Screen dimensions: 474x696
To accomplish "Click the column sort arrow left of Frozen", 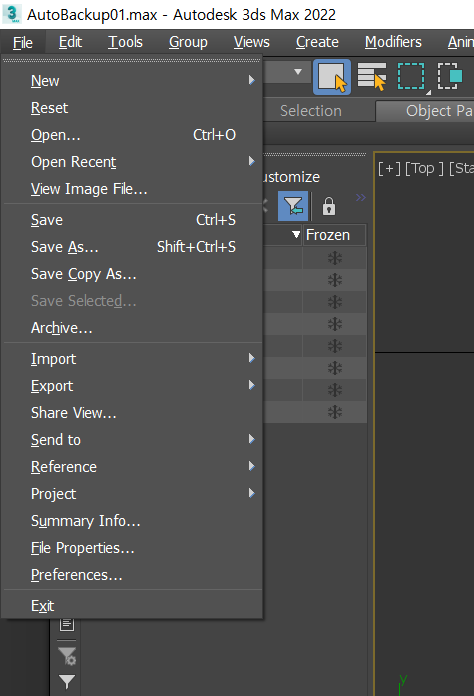I will coord(296,234).
